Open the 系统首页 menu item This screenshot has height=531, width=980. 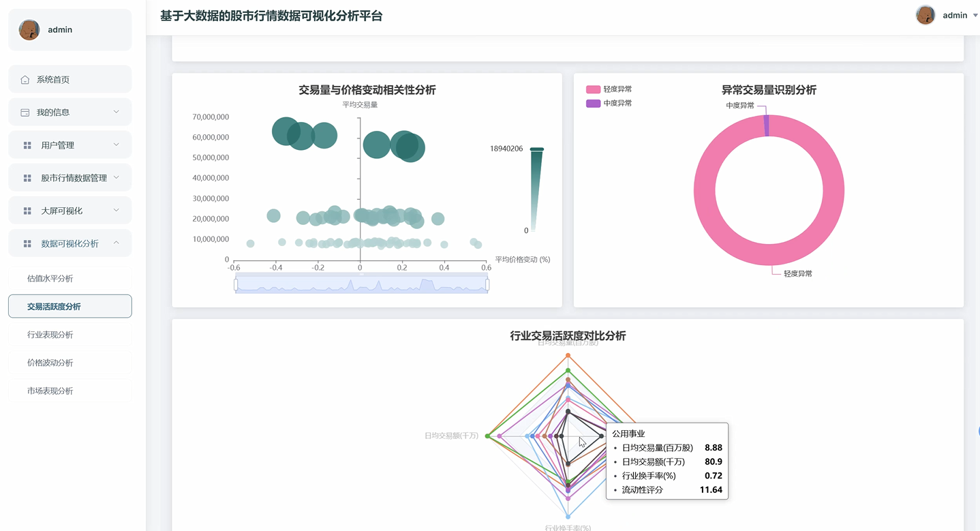tap(70, 79)
